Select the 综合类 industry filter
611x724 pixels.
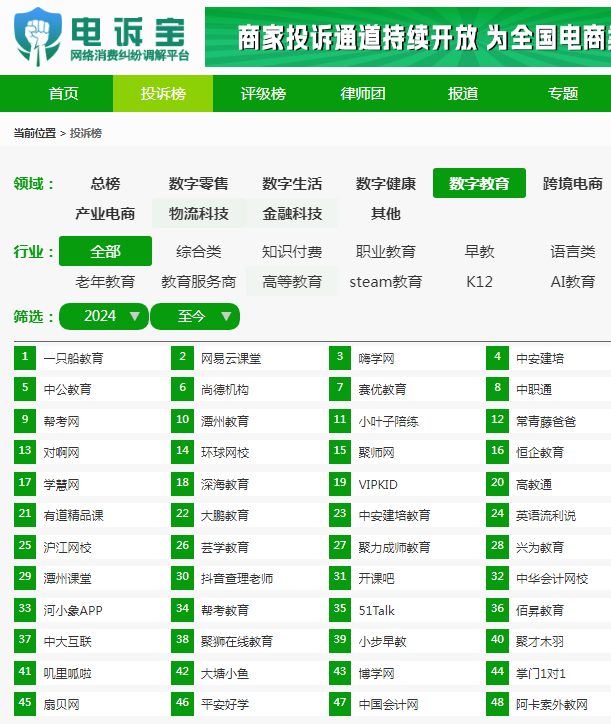click(x=199, y=251)
